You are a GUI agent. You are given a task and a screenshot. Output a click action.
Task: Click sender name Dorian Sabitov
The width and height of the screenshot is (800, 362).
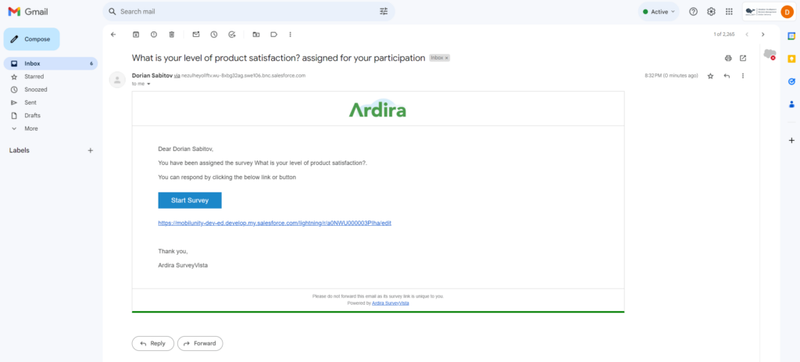coord(151,75)
